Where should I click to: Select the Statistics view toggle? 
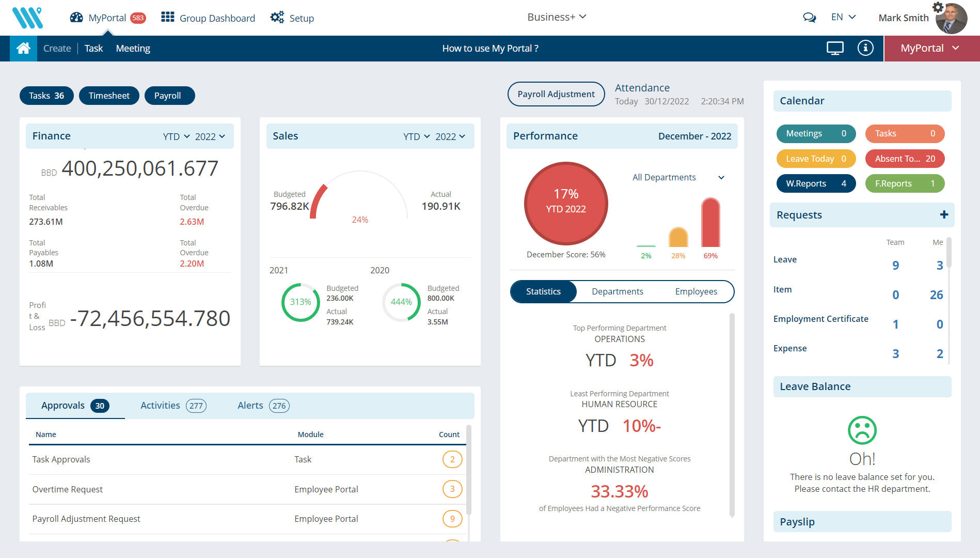tap(543, 291)
